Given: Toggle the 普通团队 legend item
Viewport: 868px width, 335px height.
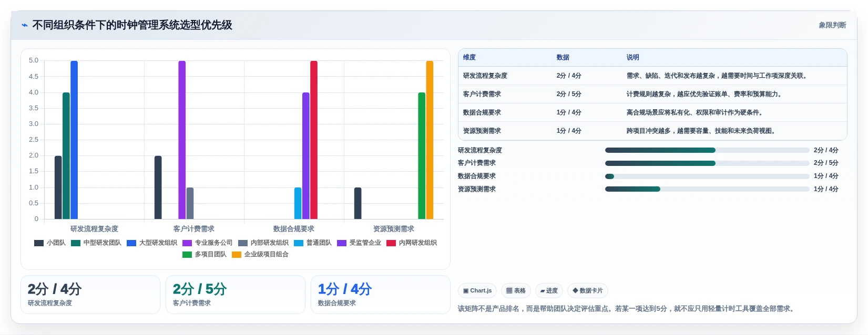Looking at the screenshot, I should click(x=313, y=243).
